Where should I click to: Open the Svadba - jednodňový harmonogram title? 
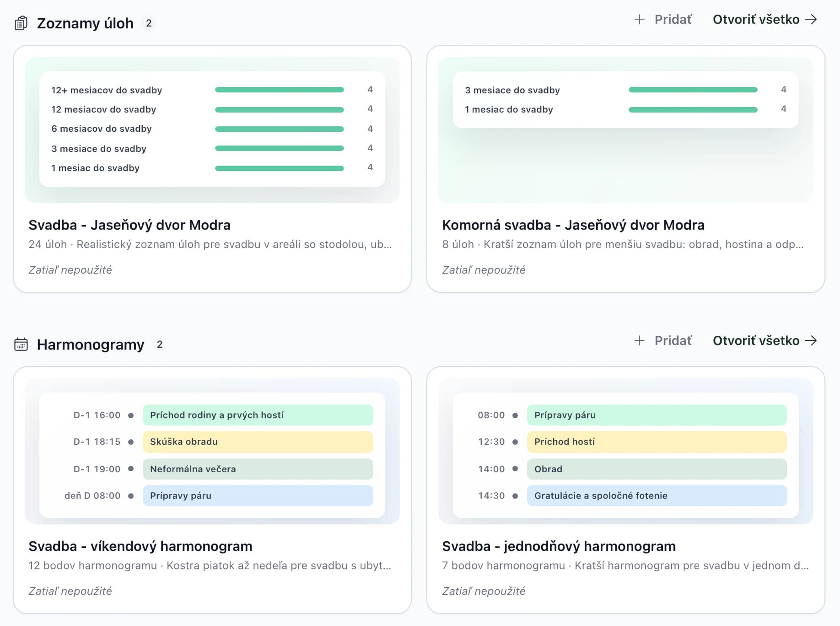pyautogui.click(x=559, y=546)
